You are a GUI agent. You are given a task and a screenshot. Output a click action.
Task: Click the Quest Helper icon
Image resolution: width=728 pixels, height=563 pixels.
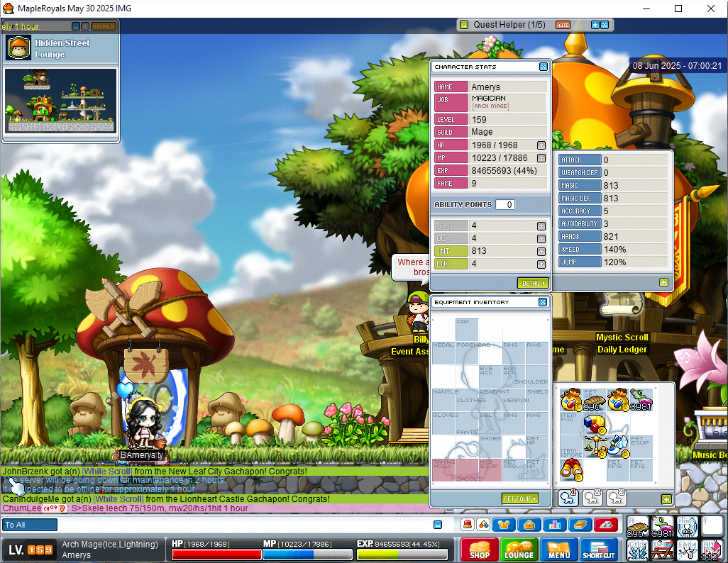(x=463, y=25)
